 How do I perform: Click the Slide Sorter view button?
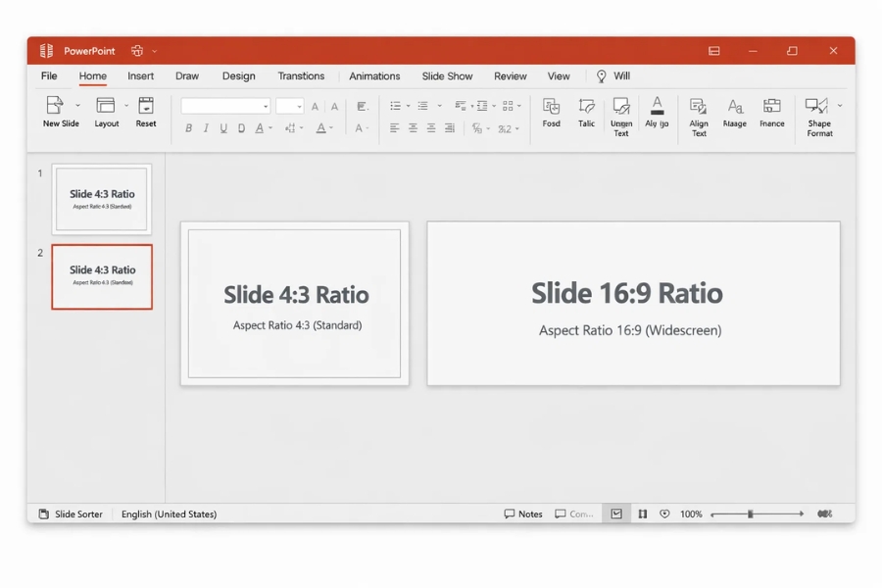70,514
